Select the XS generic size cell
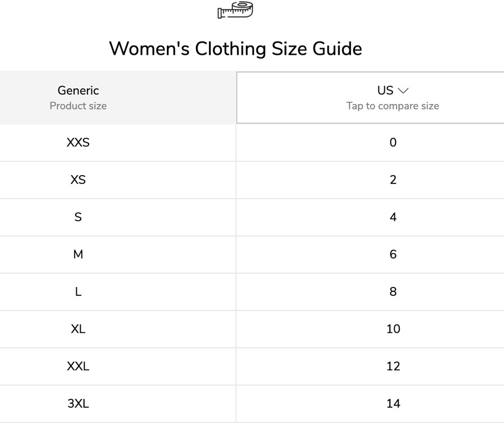Screen dimensions: 504x438 tap(78, 180)
